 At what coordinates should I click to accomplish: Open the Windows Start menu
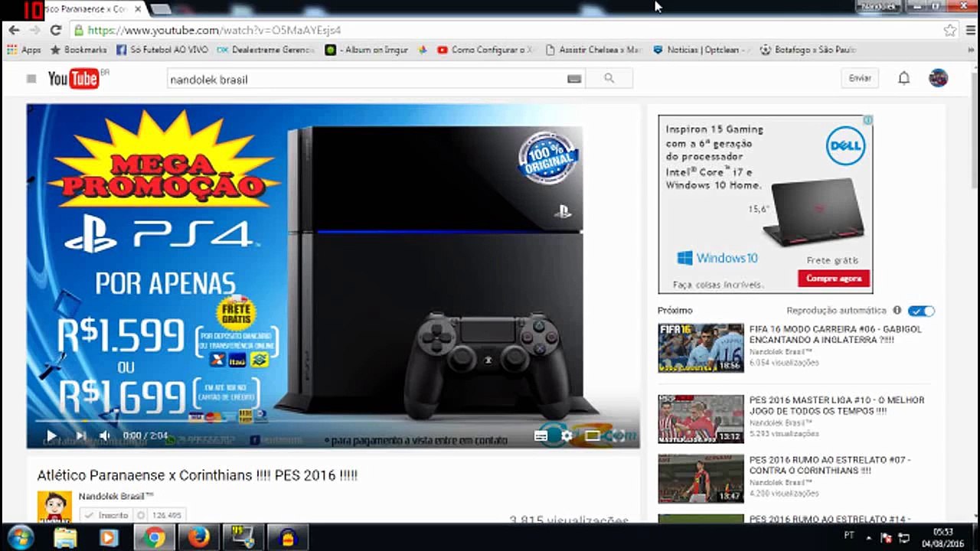[21, 537]
